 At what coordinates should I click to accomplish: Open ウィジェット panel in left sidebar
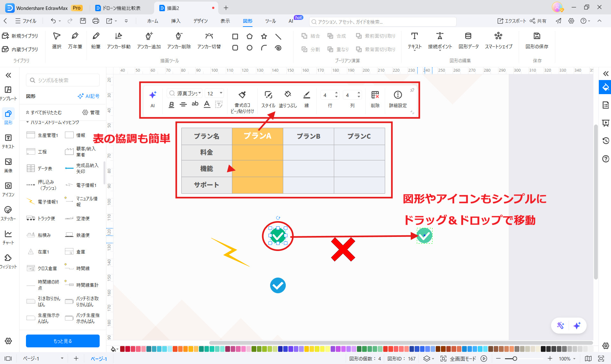(x=8, y=261)
